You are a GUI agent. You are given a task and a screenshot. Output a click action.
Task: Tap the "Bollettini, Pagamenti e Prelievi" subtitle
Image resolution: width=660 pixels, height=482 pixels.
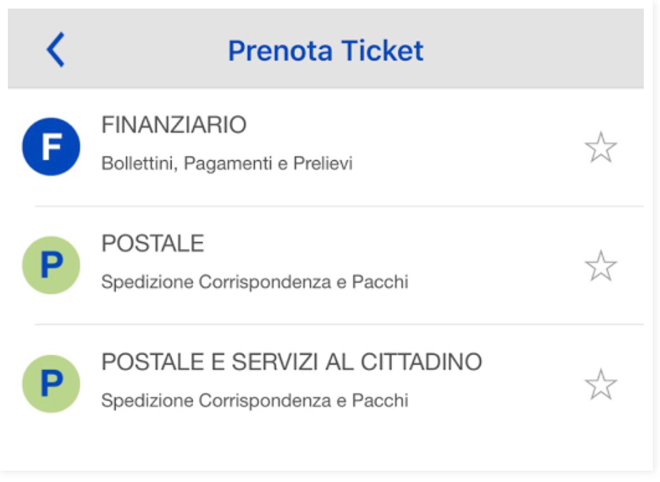coord(227,163)
